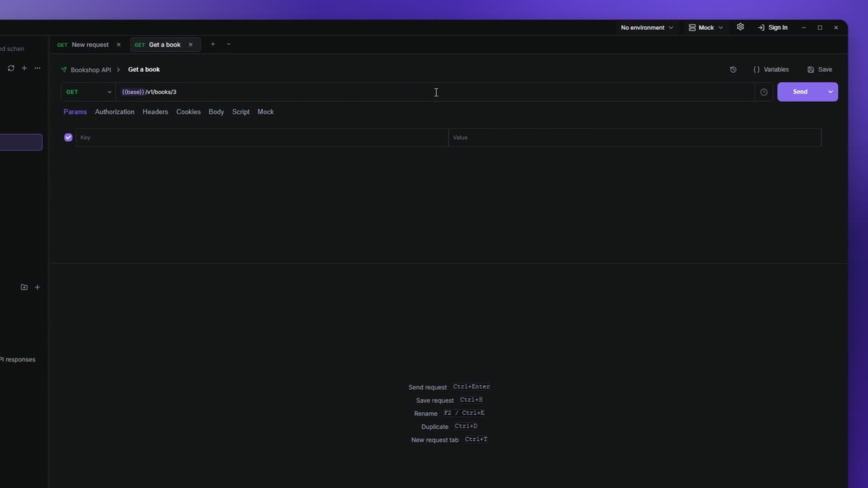This screenshot has width=868, height=488.
Task: Switch to the Params tab
Action: (x=75, y=112)
